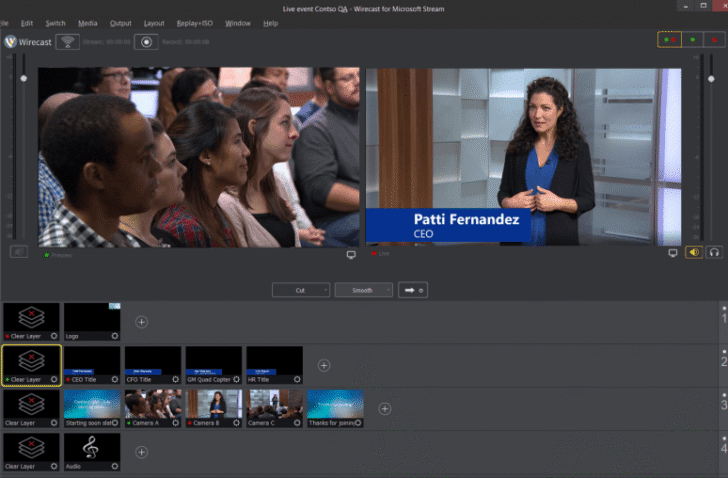Open settings gear on Camera C shot
The image size is (728, 478).
point(297,423)
